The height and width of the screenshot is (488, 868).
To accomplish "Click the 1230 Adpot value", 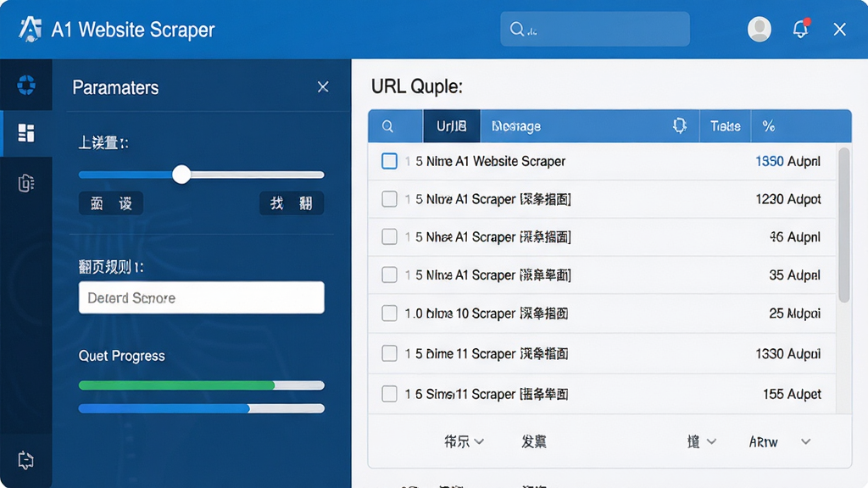I will (x=788, y=198).
